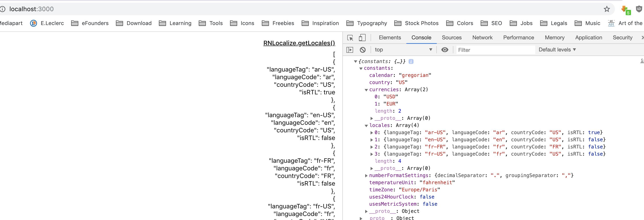Toggle the device toolbar icon
Screen dimensions: 644x220
(362, 38)
